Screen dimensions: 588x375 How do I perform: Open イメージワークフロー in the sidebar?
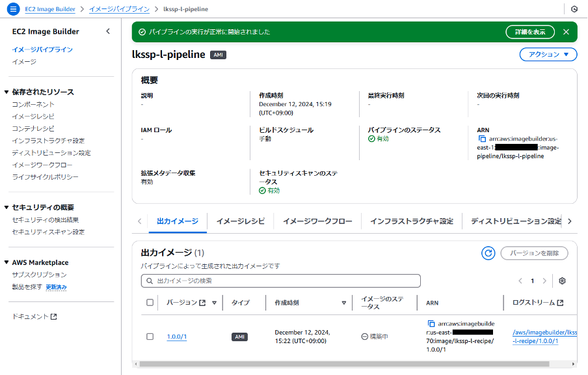42,165
